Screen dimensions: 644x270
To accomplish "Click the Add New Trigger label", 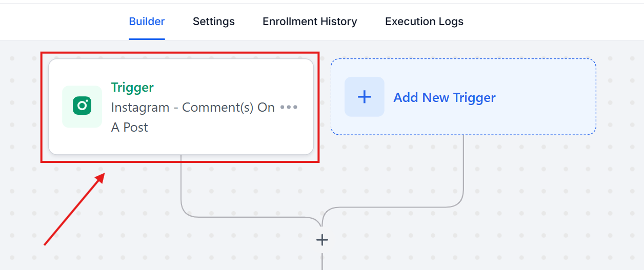I will (x=445, y=97).
